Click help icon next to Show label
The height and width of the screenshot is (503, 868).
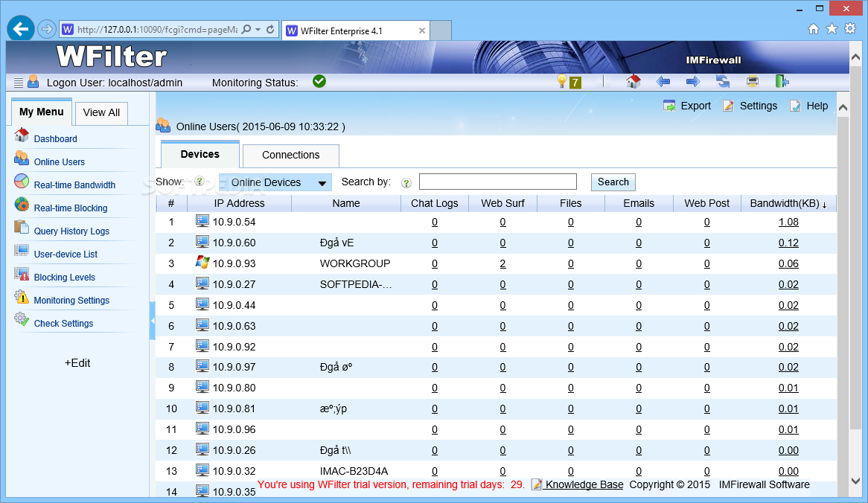[x=200, y=182]
